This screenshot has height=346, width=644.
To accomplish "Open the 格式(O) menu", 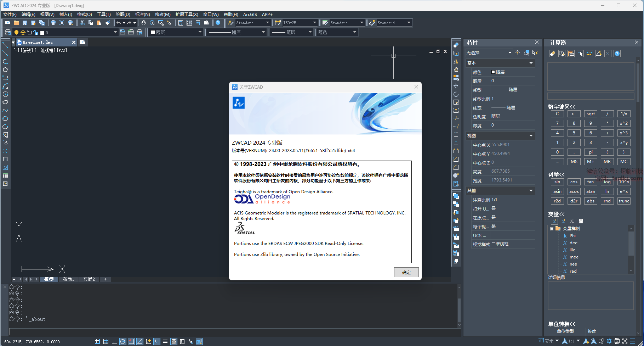I will 84,15.
